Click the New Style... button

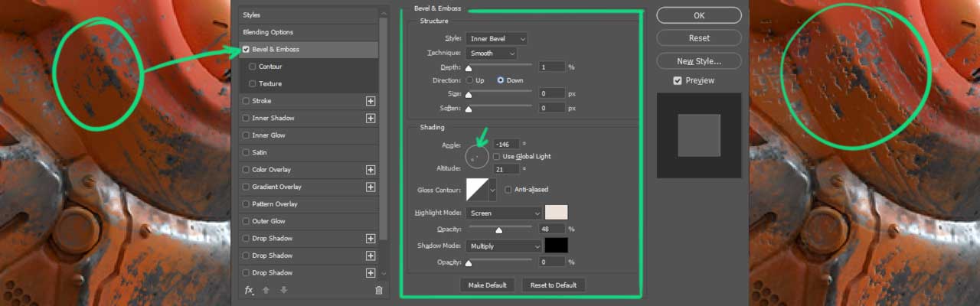tap(699, 61)
